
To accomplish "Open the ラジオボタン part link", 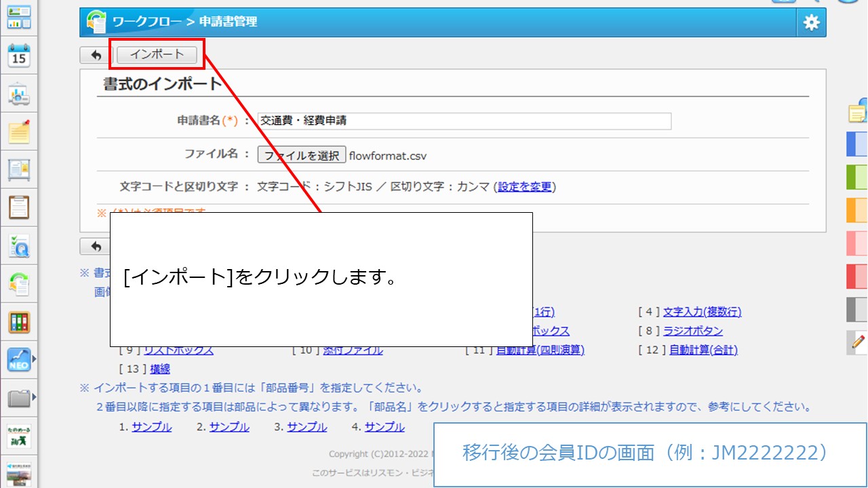I will click(692, 331).
